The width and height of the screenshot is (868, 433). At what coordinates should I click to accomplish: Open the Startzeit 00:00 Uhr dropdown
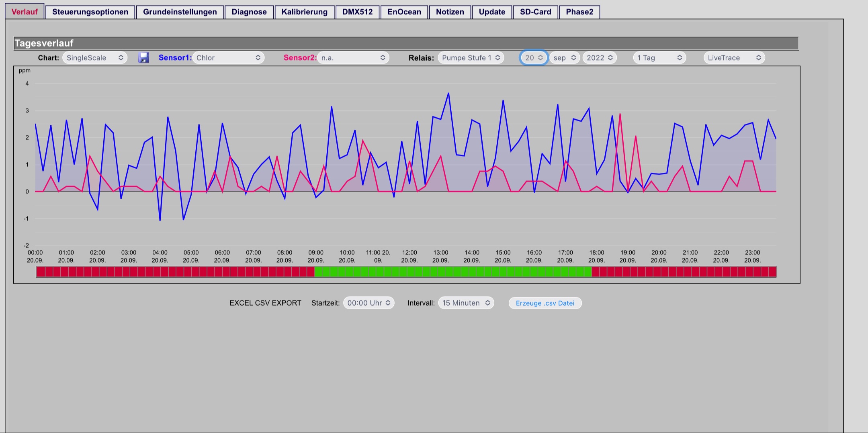click(x=369, y=303)
